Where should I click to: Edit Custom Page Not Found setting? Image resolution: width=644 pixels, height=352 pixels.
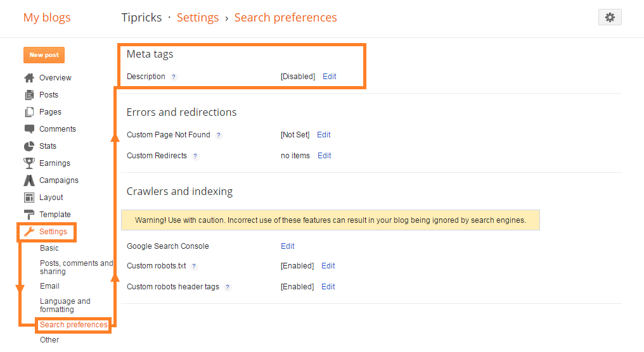click(x=324, y=135)
